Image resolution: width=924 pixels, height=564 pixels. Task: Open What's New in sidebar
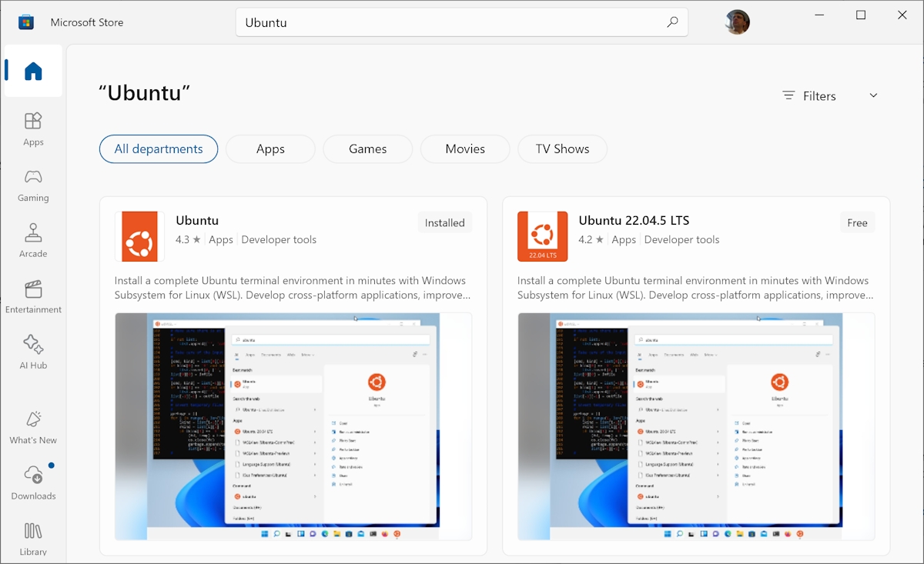pos(33,428)
